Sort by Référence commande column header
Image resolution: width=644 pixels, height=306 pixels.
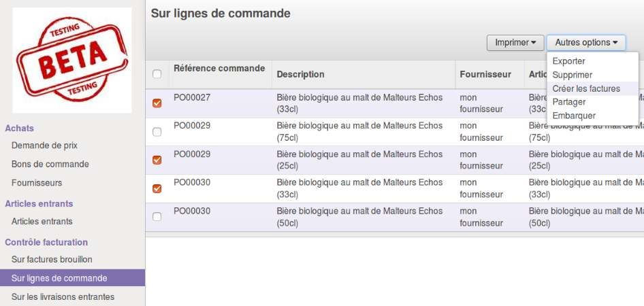(x=219, y=68)
